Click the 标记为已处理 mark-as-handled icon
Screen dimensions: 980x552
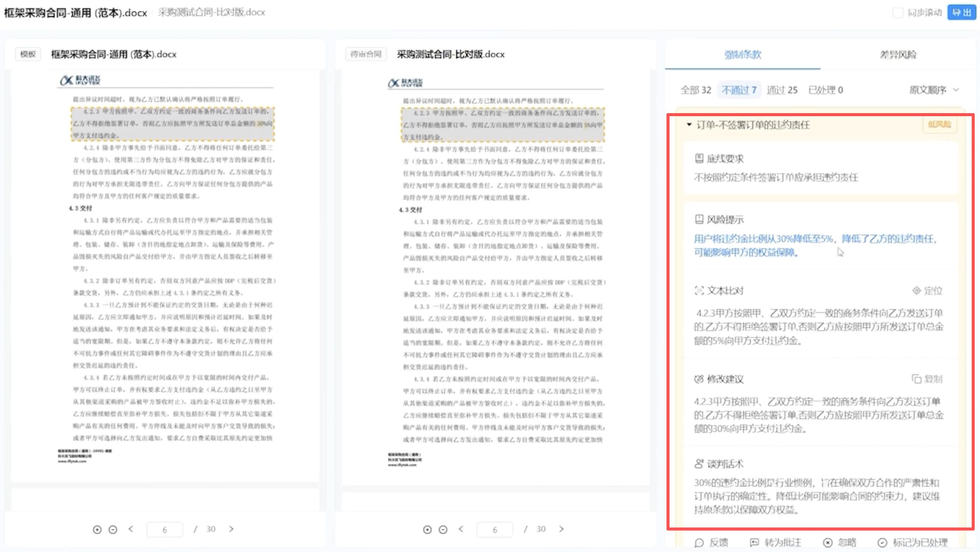click(x=884, y=543)
